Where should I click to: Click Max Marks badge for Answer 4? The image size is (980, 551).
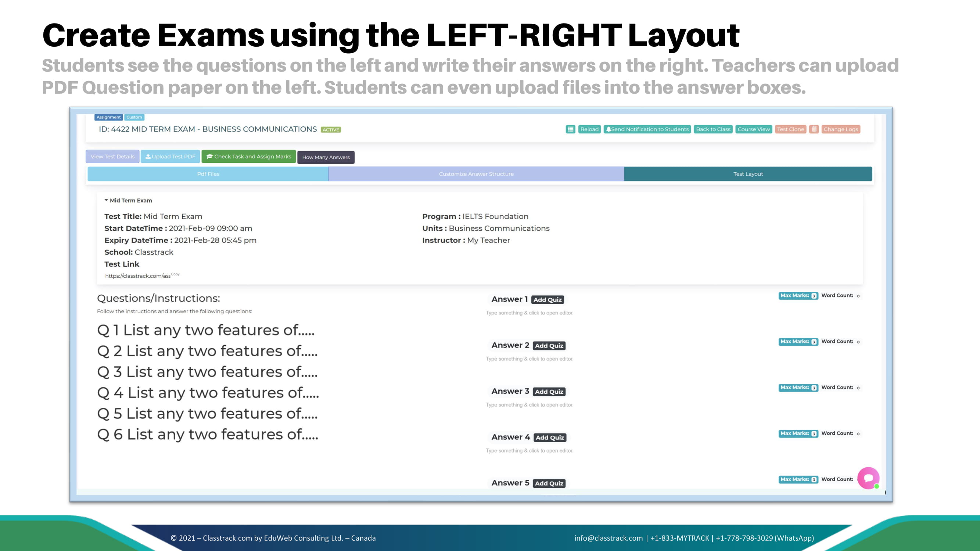(798, 433)
